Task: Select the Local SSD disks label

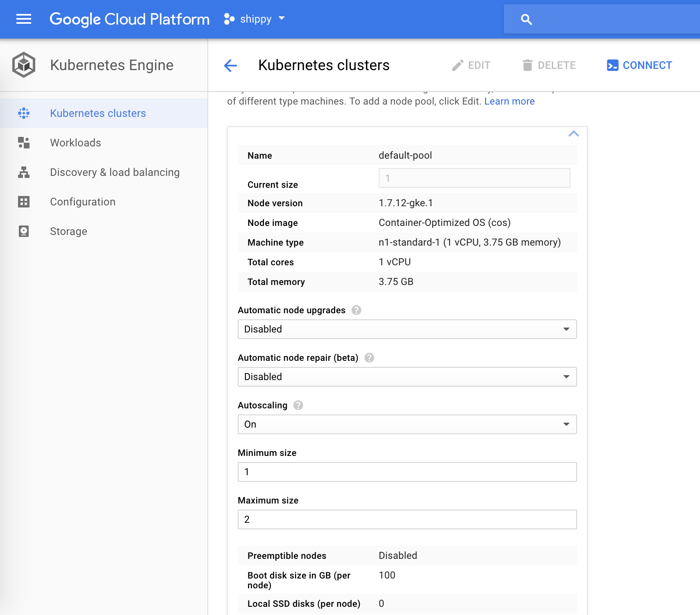Action: [x=304, y=604]
